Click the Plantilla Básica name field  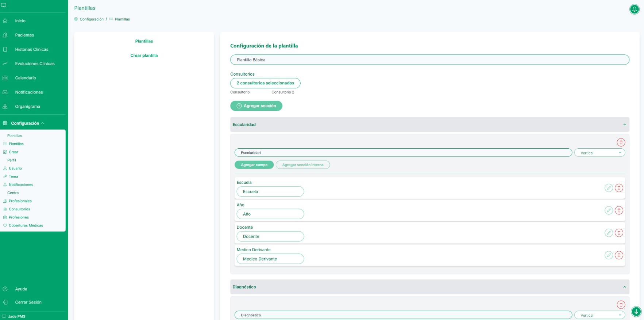coord(430,60)
